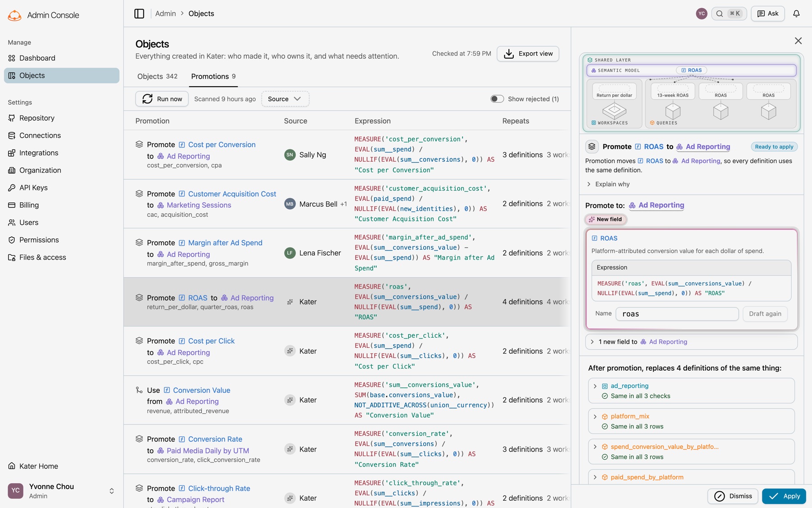Expand the 1 new field row
This screenshot has height=508, width=812.
pos(691,342)
